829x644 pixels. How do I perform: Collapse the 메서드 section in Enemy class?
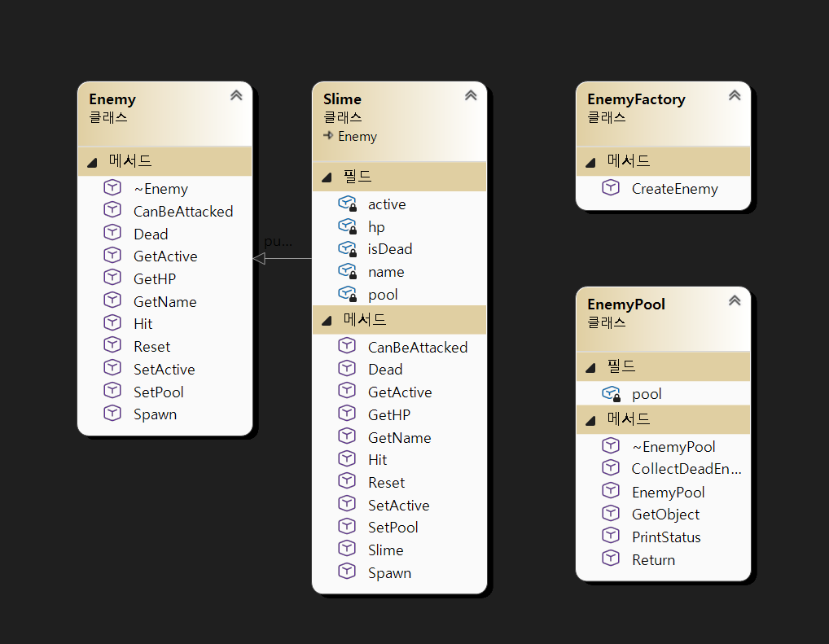coord(93,162)
